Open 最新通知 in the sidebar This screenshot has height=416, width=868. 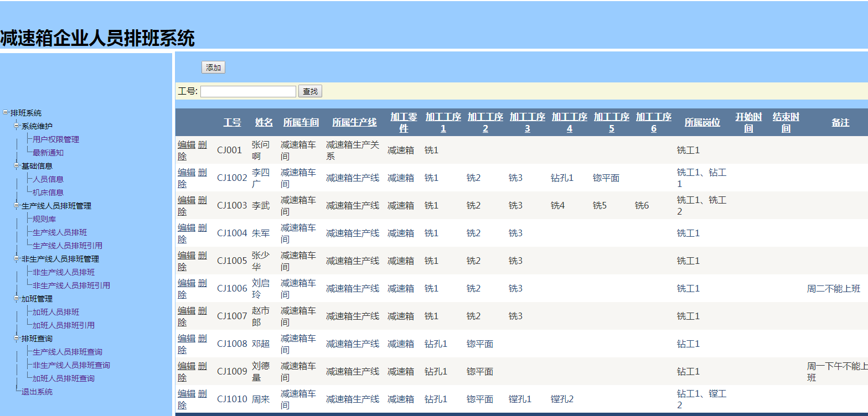click(48, 153)
